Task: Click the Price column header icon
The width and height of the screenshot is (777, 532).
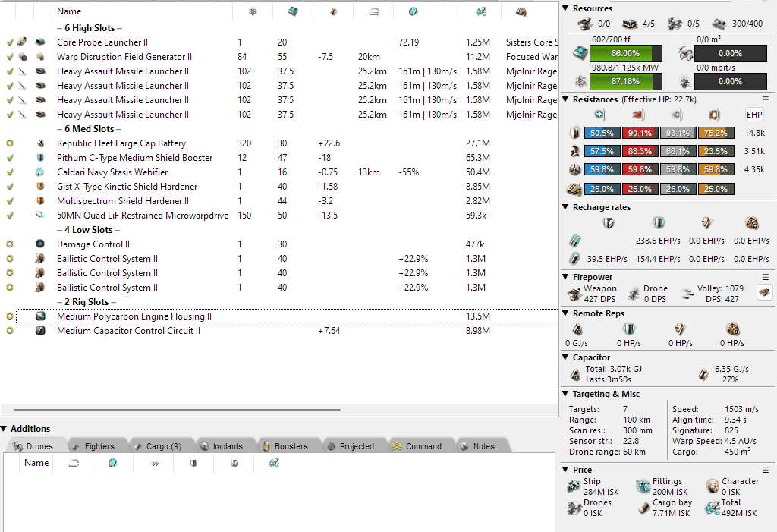Action: 480,11
